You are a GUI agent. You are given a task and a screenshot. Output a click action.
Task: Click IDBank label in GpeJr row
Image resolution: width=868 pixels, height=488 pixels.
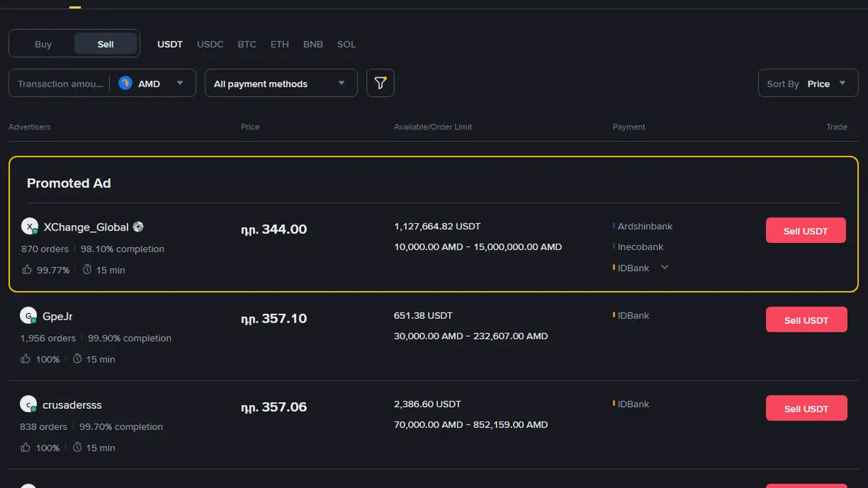[634, 315]
